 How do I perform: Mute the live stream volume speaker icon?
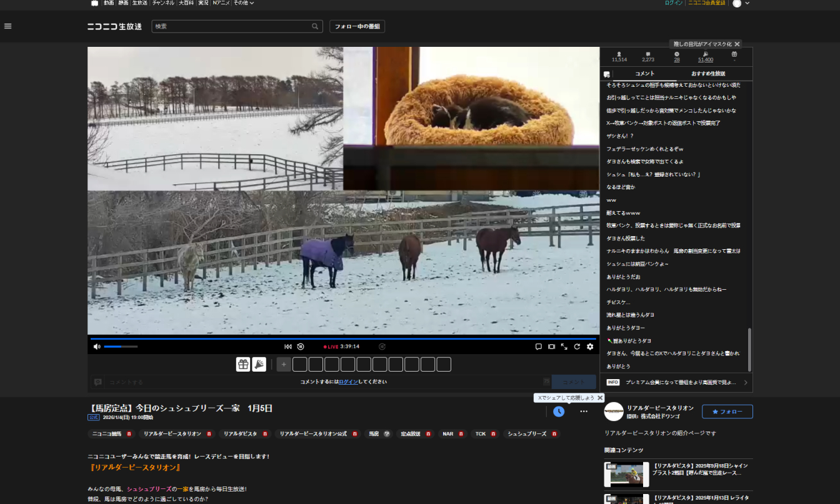coord(97,347)
